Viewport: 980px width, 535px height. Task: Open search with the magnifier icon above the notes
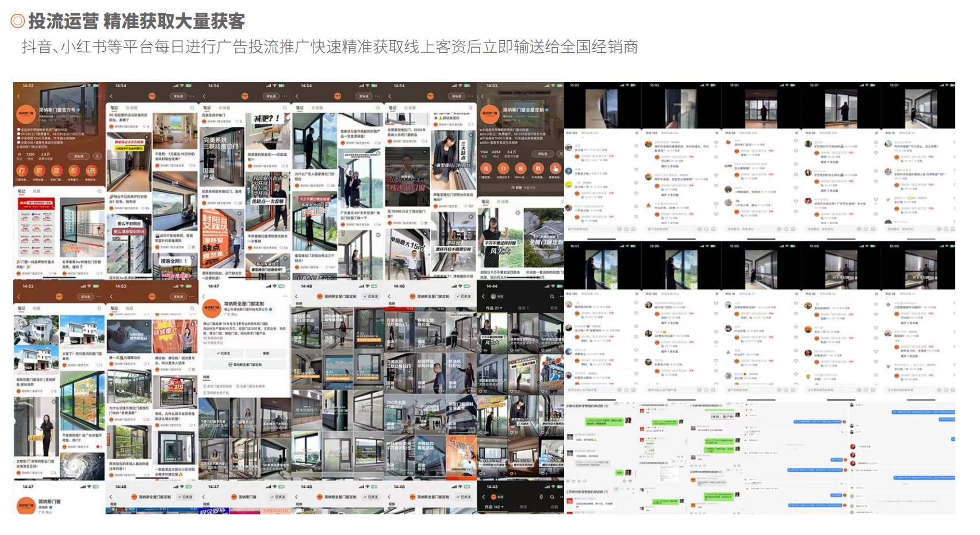click(192, 107)
